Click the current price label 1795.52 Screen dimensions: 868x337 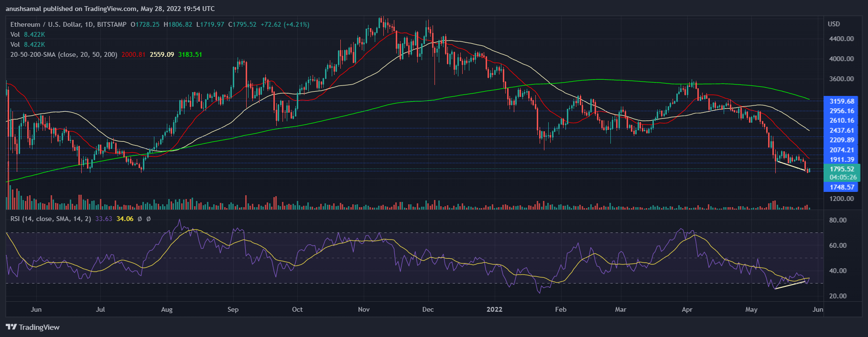pos(842,169)
